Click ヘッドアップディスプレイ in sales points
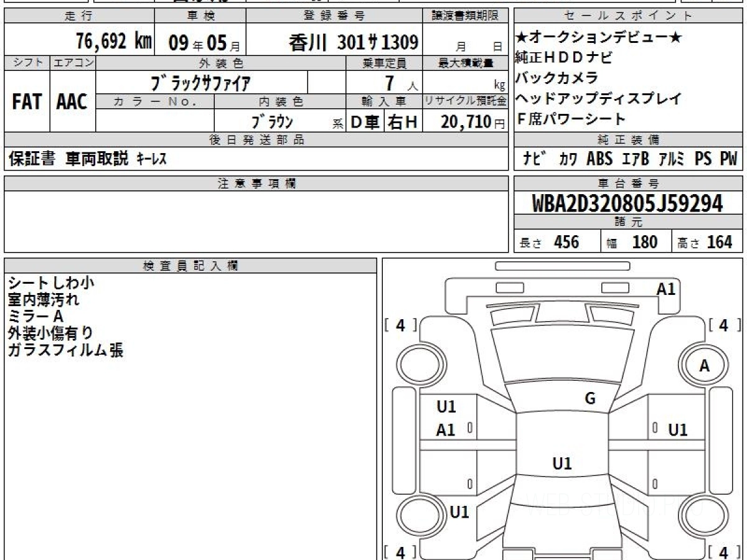The width and height of the screenshot is (747, 560). pyautogui.click(x=599, y=98)
